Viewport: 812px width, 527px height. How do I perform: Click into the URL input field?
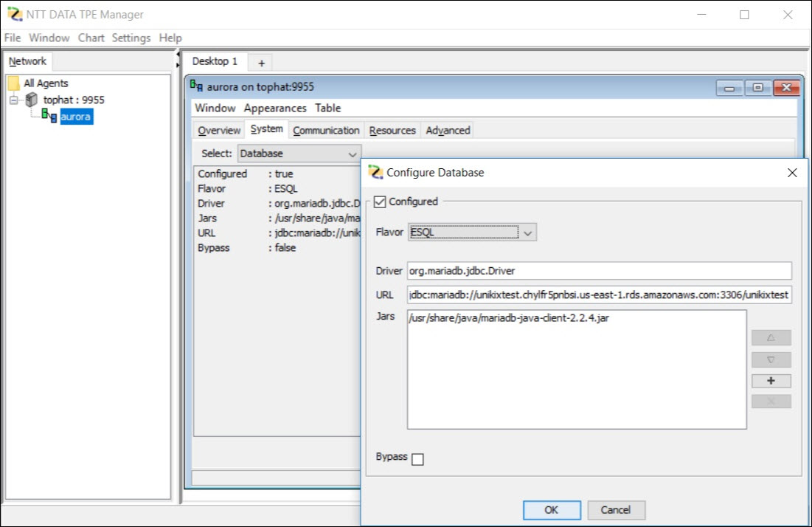[599, 294]
